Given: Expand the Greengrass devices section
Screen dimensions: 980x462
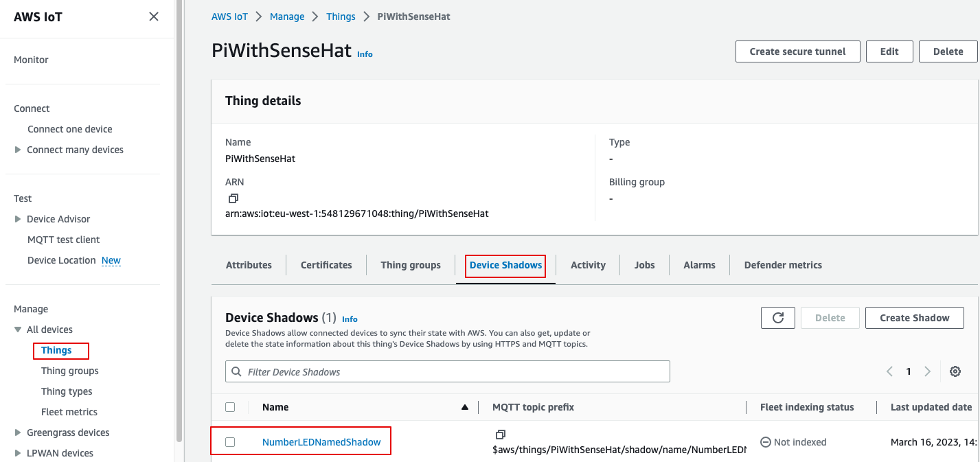Looking at the screenshot, I should [x=17, y=432].
